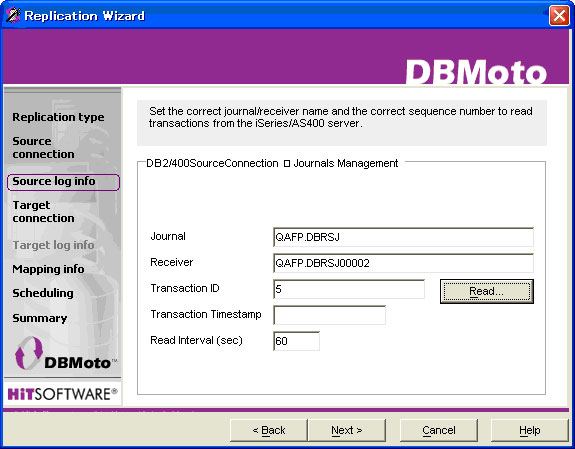The image size is (575, 449).
Task: Open the Scheduling step
Action: click(x=43, y=293)
